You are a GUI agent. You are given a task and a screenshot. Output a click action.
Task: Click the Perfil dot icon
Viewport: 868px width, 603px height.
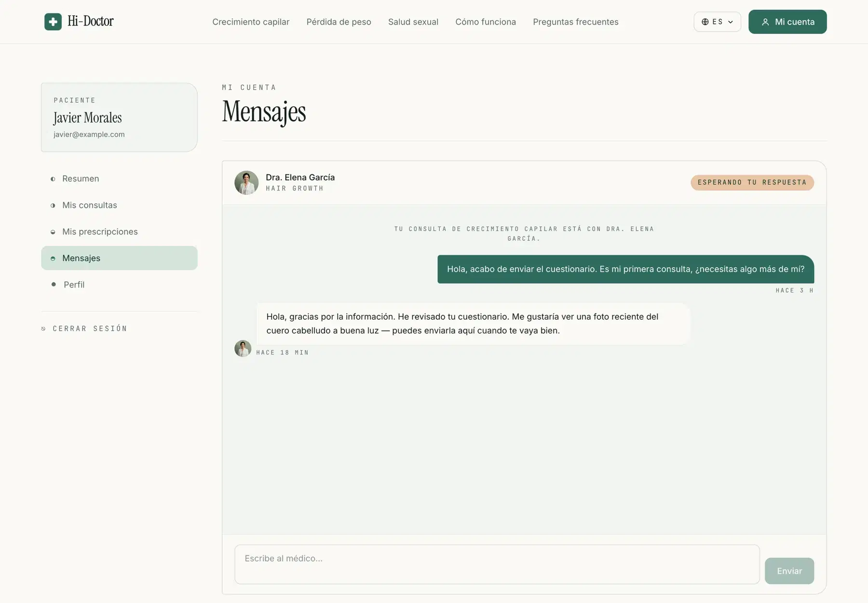[x=53, y=284]
